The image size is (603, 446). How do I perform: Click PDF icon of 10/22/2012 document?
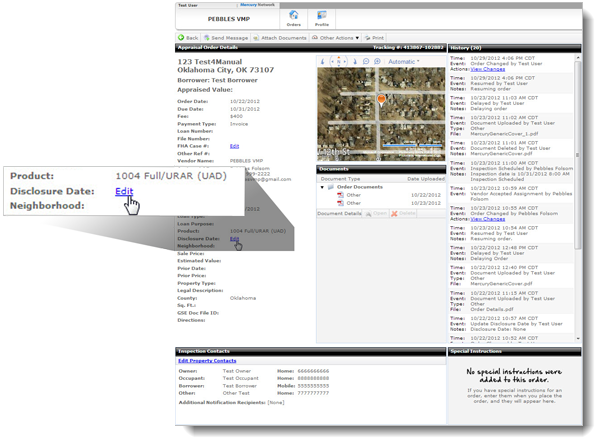tap(340, 195)
